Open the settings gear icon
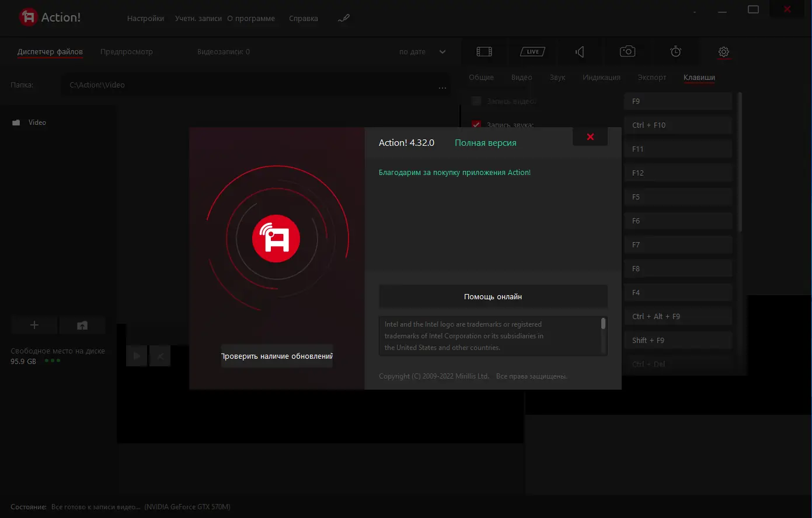The image size is (812, 518). click(x=724, y=52)
